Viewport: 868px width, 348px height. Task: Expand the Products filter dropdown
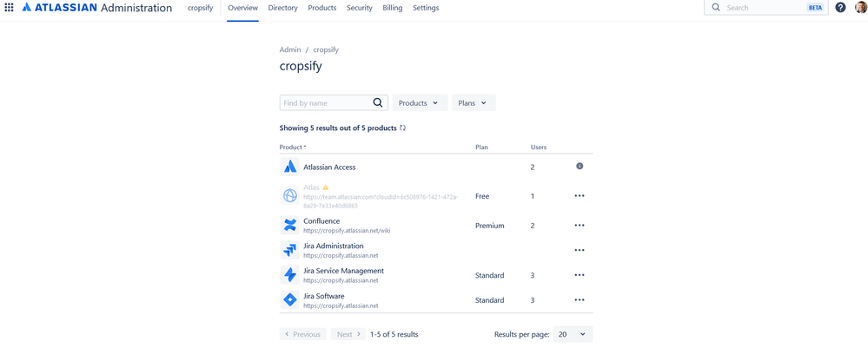click(x=420, y=103)
